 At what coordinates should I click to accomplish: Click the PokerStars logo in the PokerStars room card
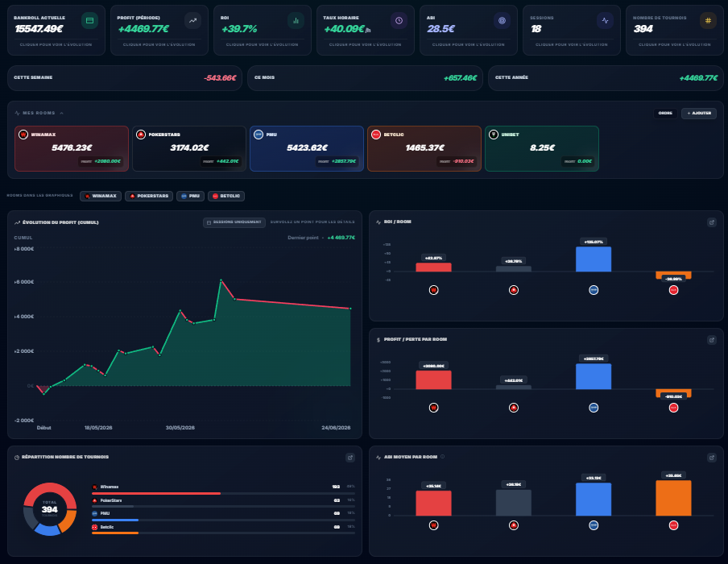pyautogui.click(x=141, y=135)
